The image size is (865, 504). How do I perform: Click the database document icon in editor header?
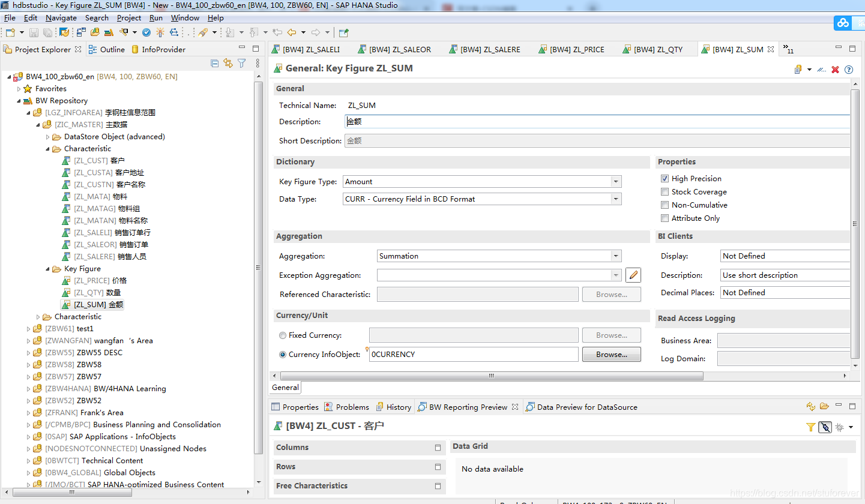[798, 70]
